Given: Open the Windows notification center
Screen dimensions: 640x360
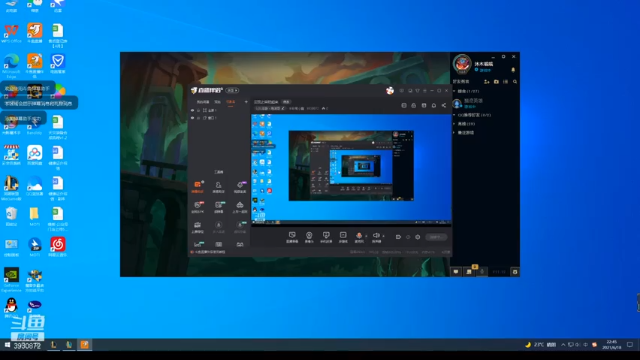Looking at the screenshot, I should [630, 345].
